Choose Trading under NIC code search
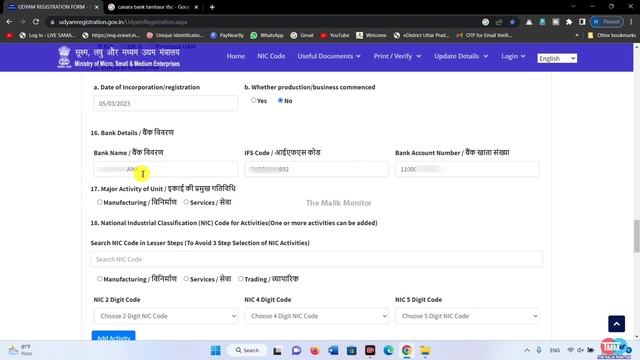Viewport: 640px width, 360px height. point(241,279)
